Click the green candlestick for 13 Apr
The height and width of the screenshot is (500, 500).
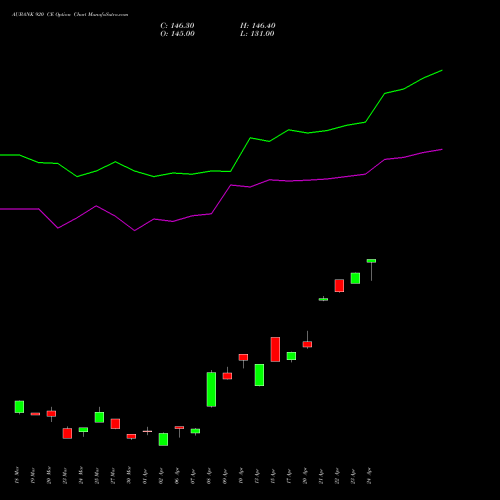(x=259, y=375)
